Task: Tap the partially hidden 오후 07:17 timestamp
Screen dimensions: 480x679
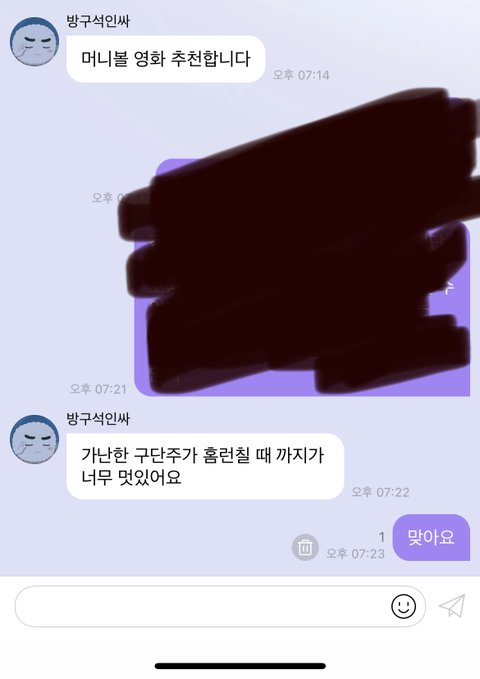Action: point(114,198)
